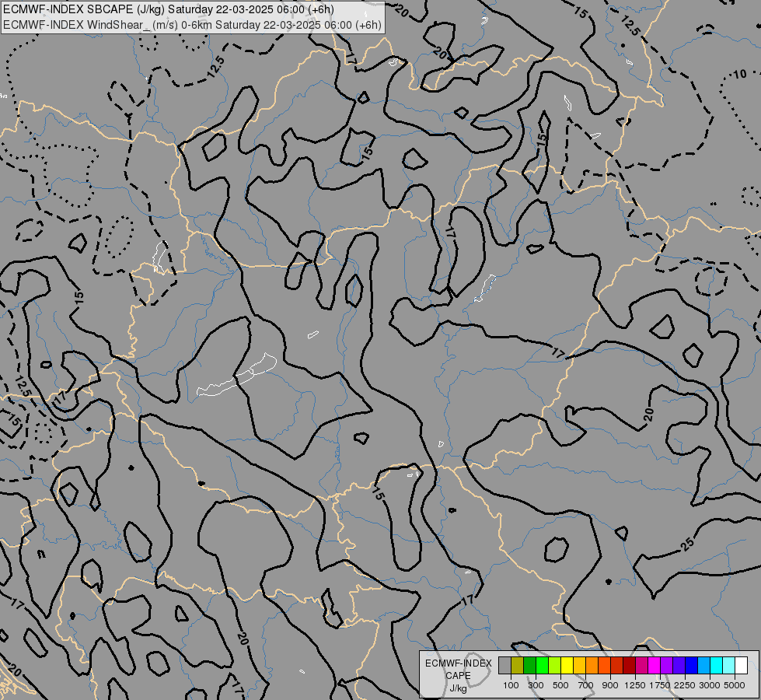Screen dimensions: 761x700
Task: Click the dark green legend swatch
Action: click(x=530, y=665)
